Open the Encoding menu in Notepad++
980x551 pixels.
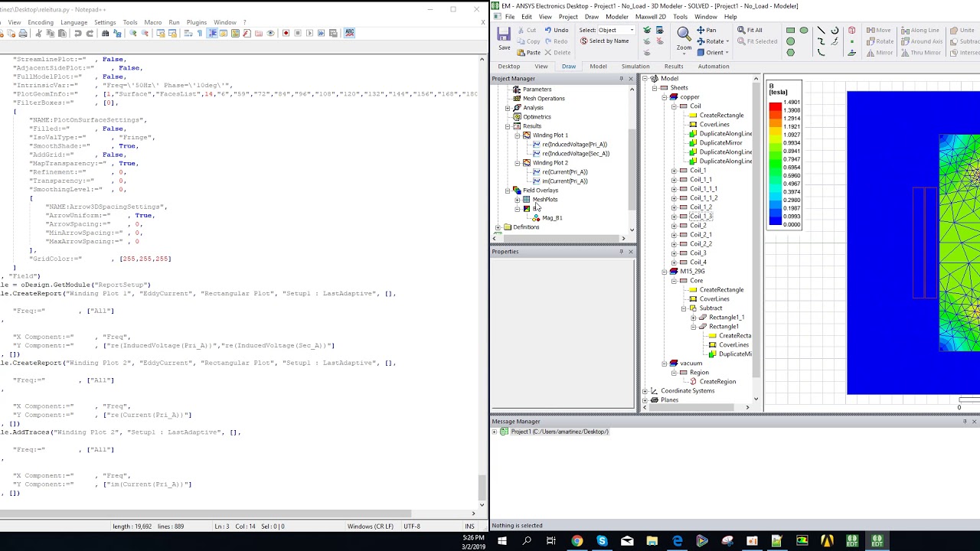click(41, 22)
